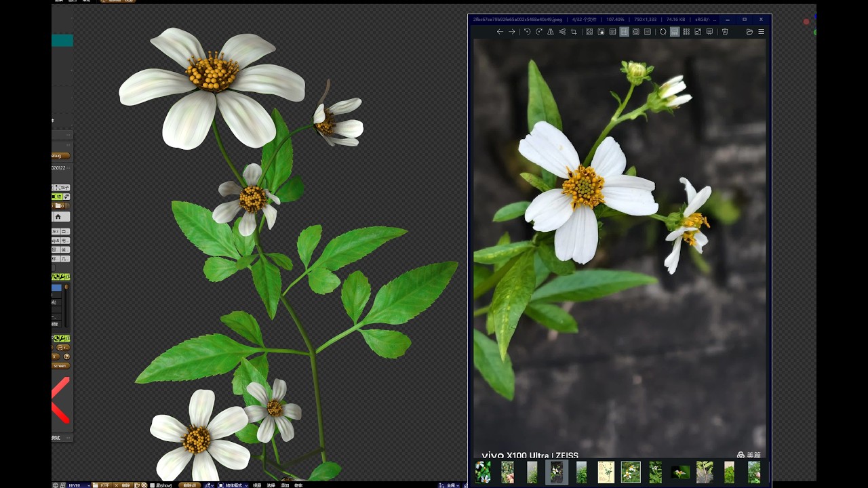
Task: Toggle the 星(show) checkbox
Action: click(153, 485)
